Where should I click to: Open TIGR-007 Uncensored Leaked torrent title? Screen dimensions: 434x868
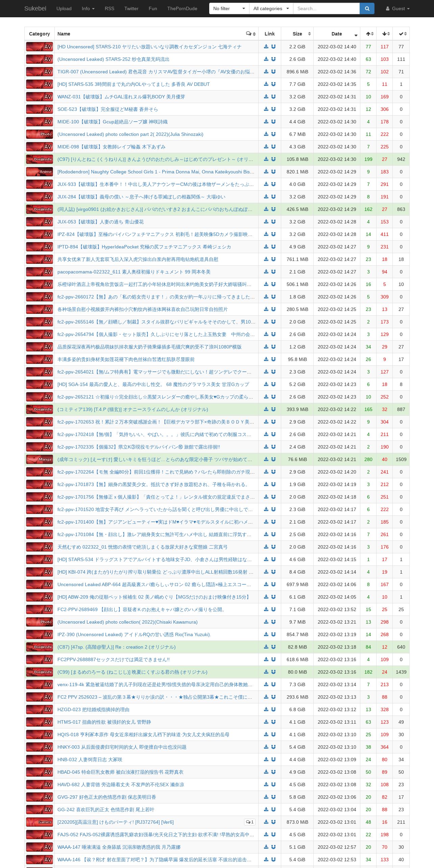(x=156, y=72)
